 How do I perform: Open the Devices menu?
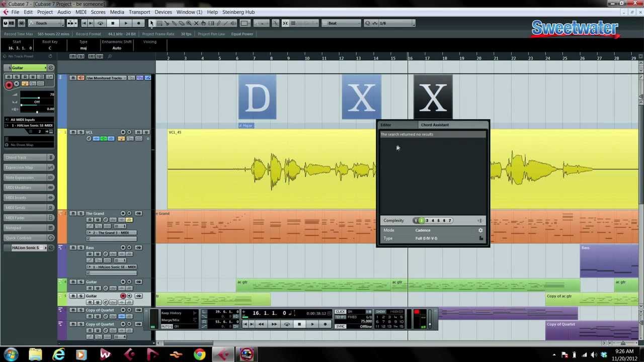click(x=163, y=12)
